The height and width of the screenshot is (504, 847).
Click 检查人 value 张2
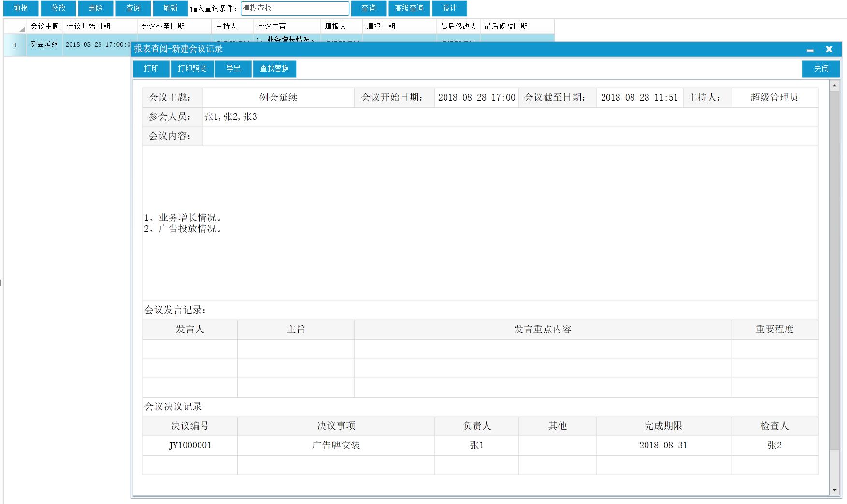click(775, 446)
